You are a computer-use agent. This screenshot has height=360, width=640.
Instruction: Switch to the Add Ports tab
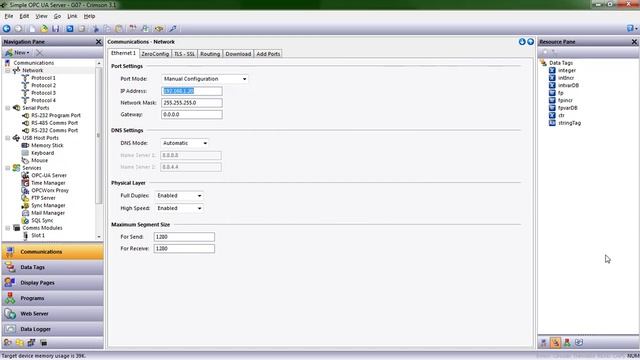tap(268, 54)
